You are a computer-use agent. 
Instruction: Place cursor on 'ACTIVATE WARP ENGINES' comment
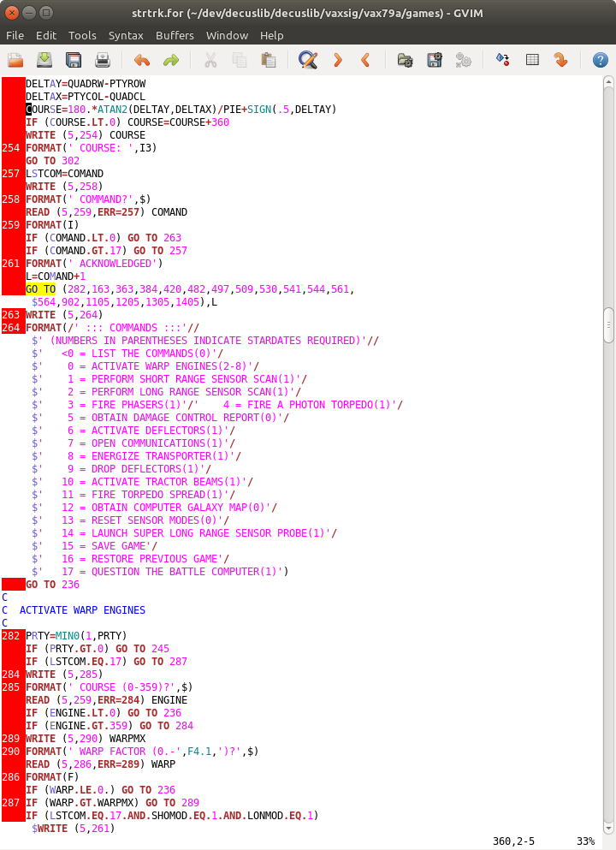click(x=82, y=610)
